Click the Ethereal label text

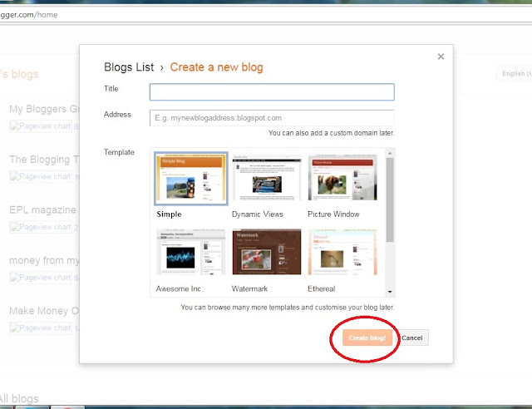point(322,288)
